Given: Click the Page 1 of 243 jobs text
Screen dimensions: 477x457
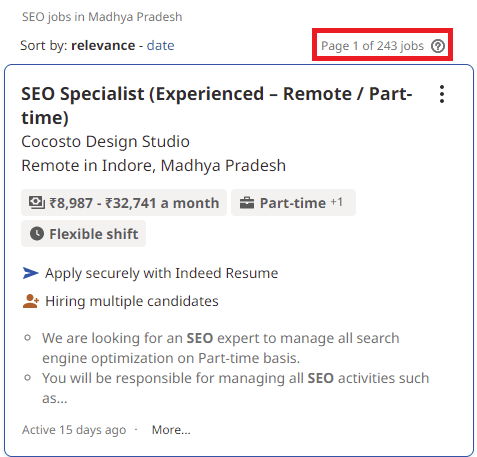Looking at the screenshot, I should (x=372, y=46).
